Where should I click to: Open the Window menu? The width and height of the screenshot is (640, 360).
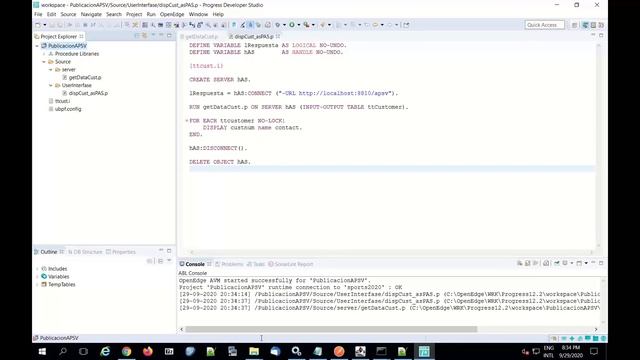[198, 14]
